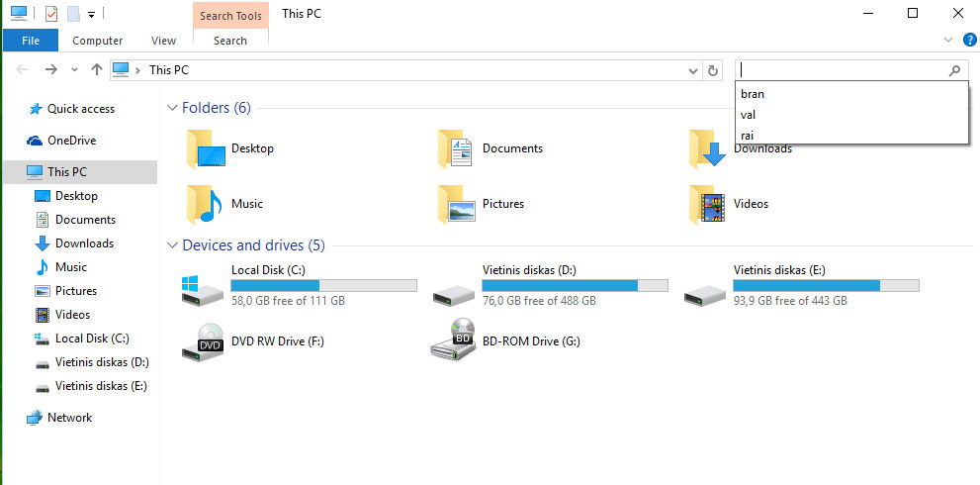Screen dimensions: 980x485
Task: Refresh the This PC view
Action: coord(712,70)
